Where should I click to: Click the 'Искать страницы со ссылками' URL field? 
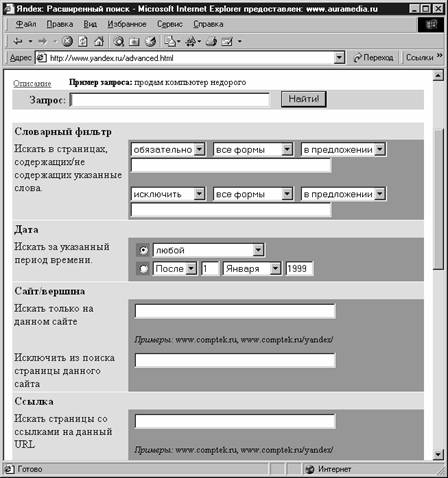pyautogui.click(x=235, y=421)
